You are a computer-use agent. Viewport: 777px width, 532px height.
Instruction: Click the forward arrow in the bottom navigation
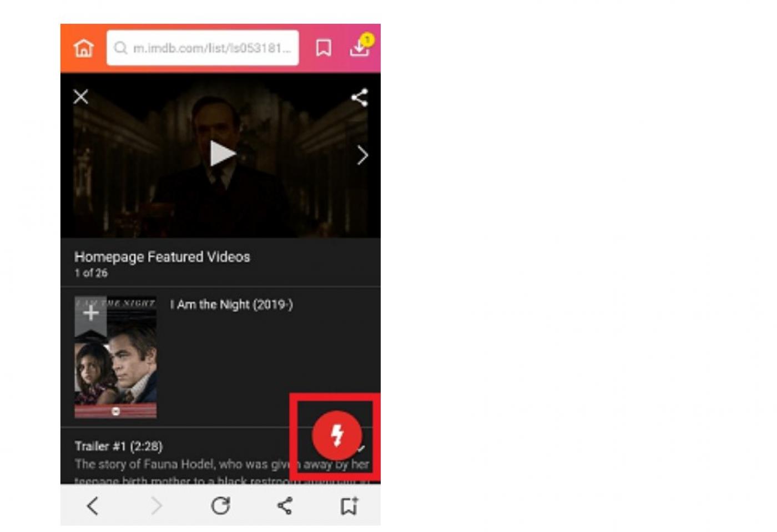click(157, 505)
